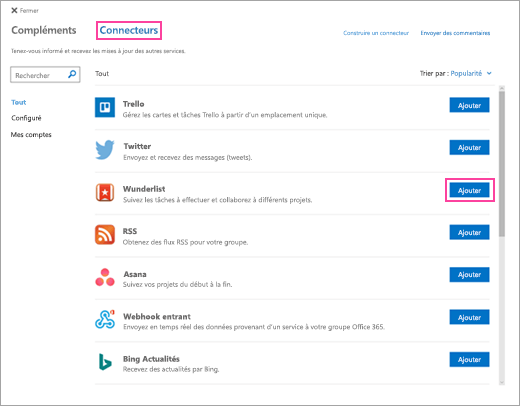
Task: Click the Webhook 'Envoyez en temps réel' description
Action: tap(254, 327)
